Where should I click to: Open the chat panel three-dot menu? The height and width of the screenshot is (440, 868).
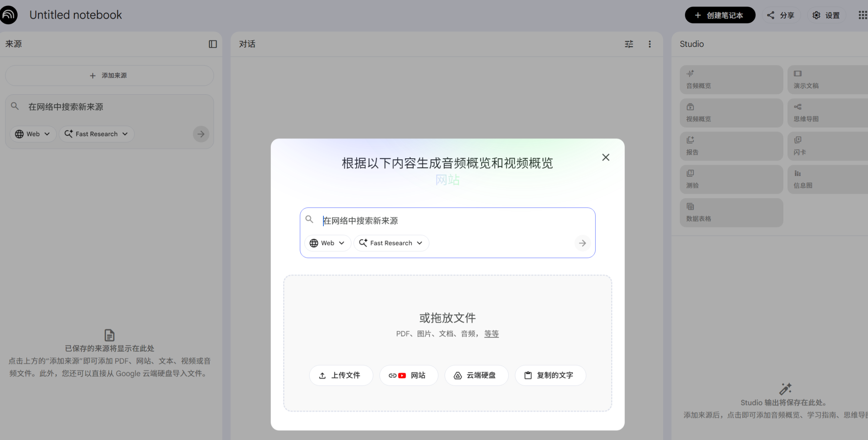coord(650,44)
